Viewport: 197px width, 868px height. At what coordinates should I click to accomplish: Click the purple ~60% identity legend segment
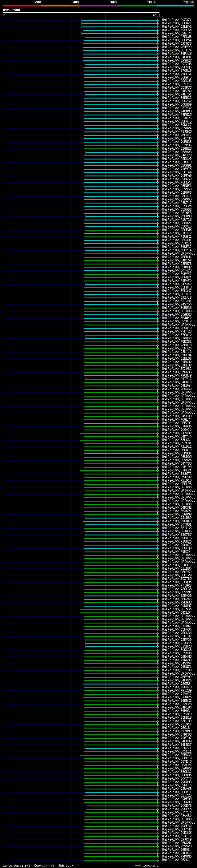pyautogui.click(x=99, y=6)
